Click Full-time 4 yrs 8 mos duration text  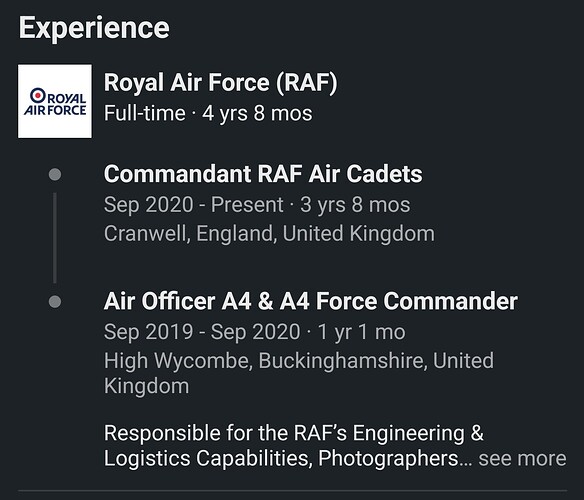208,113
